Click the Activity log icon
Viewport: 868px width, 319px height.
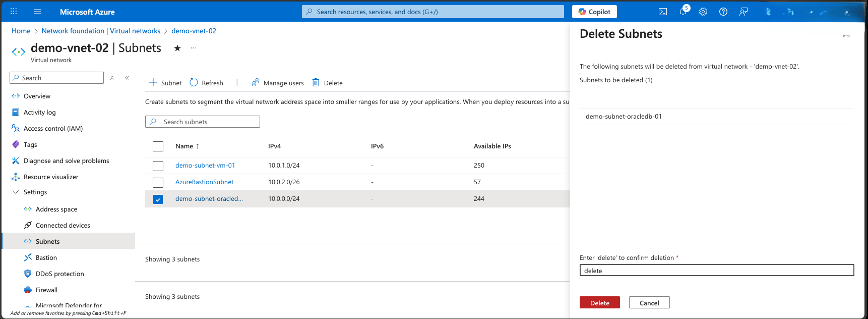tap(16, 112)
